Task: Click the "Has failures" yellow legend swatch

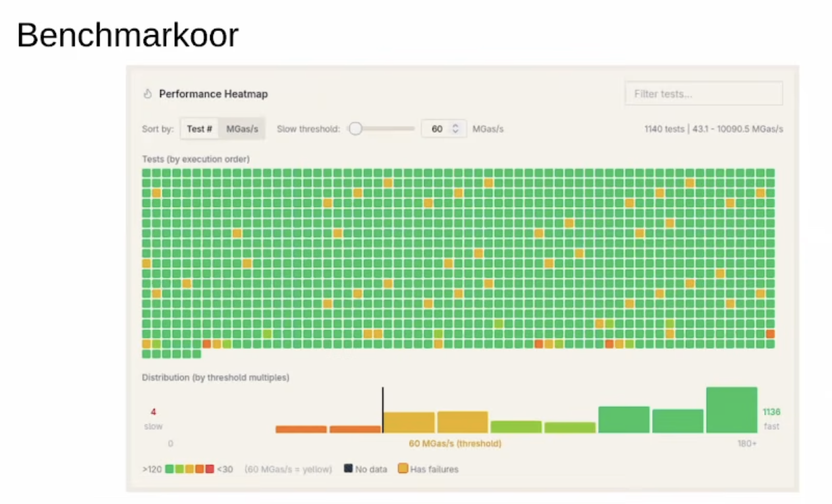Action: click(x=403, y=468)
